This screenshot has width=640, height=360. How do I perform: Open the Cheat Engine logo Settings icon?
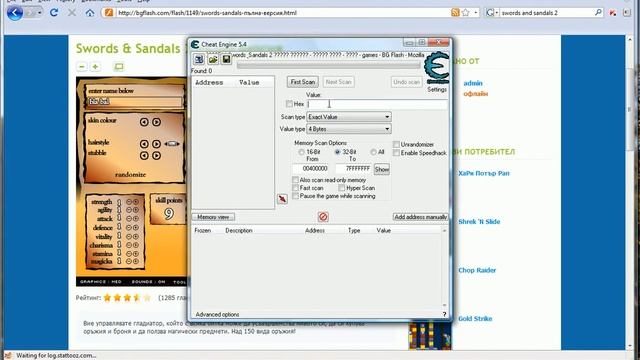(x=437, y=69)
